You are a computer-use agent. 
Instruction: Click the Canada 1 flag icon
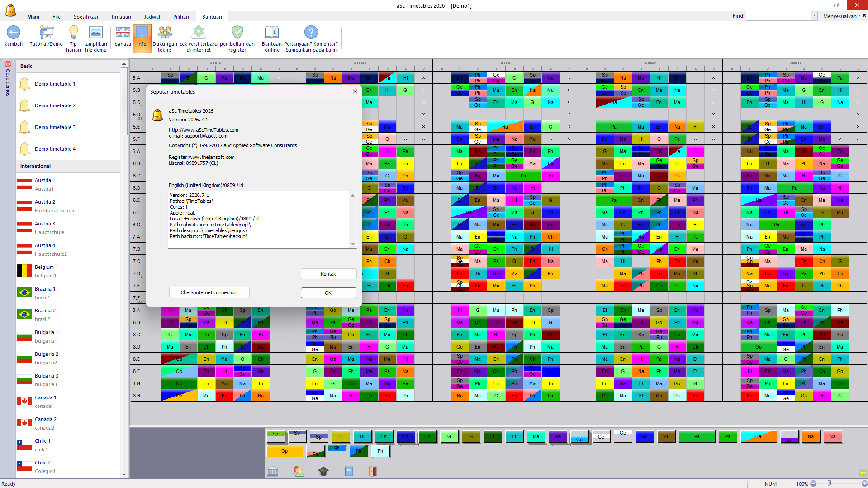[24, 401]
